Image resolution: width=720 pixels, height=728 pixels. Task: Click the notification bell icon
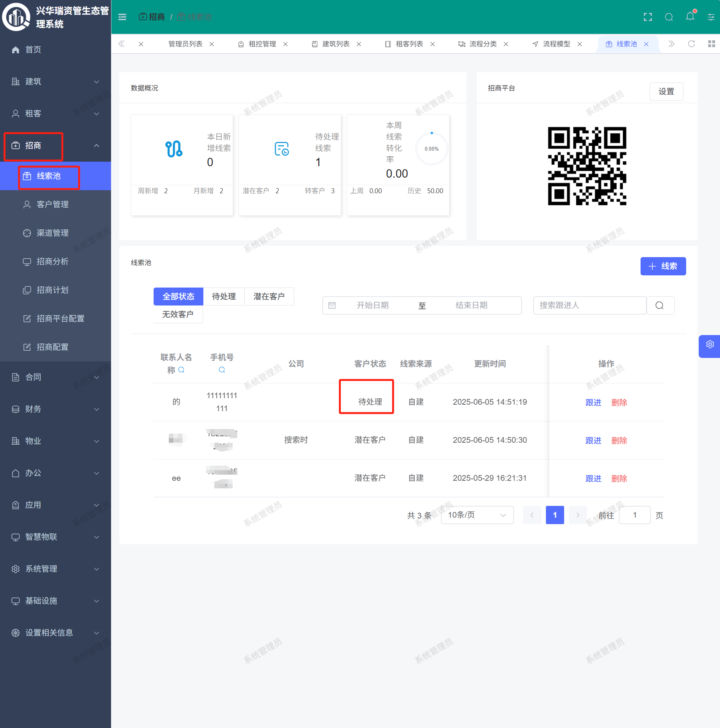tap(690, 17)
